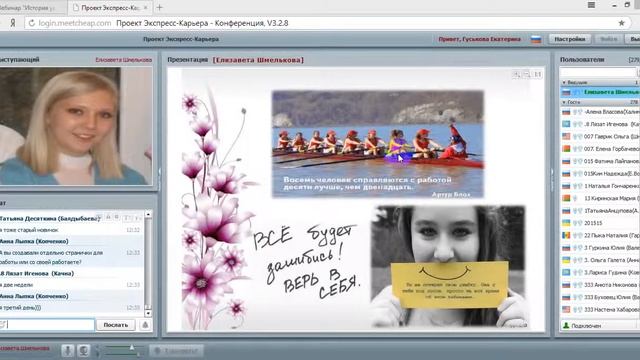The width and height of the screenshot is (640, 360).
Task: Click the smiley icon in chat input
Action: pos(3,324)
